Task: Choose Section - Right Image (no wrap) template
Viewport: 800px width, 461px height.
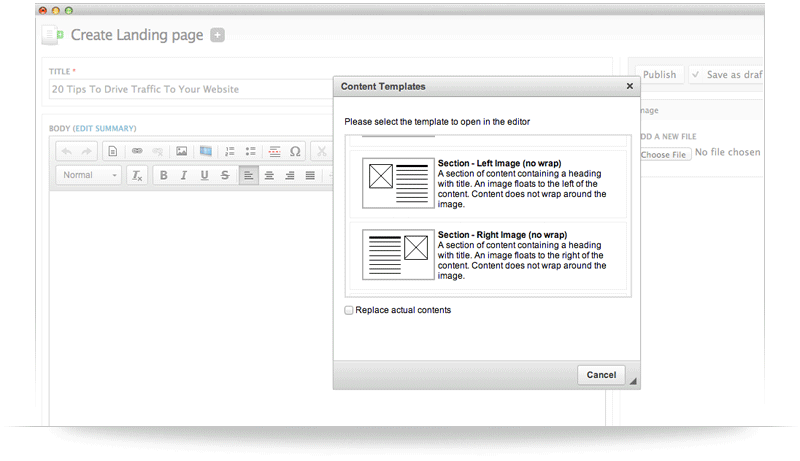Action: pos(488,255)
